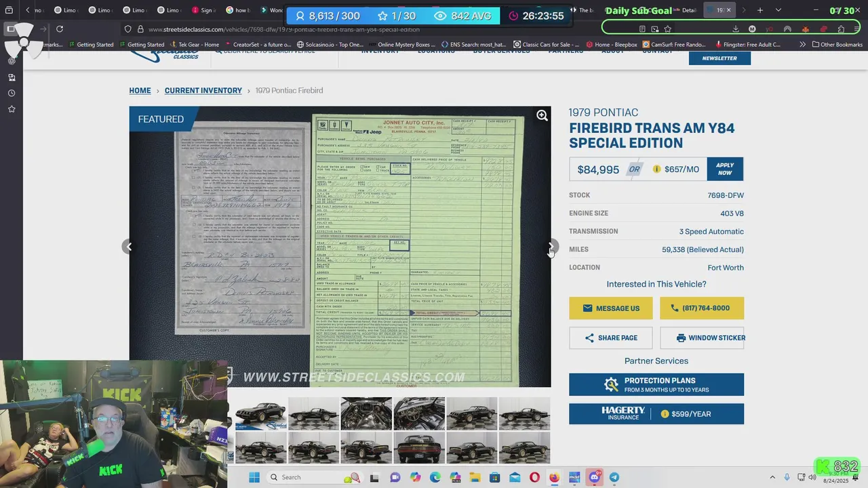Open Discord from taskbar
This screenshot has width=868, height=488.
click(x=595, y=477)
